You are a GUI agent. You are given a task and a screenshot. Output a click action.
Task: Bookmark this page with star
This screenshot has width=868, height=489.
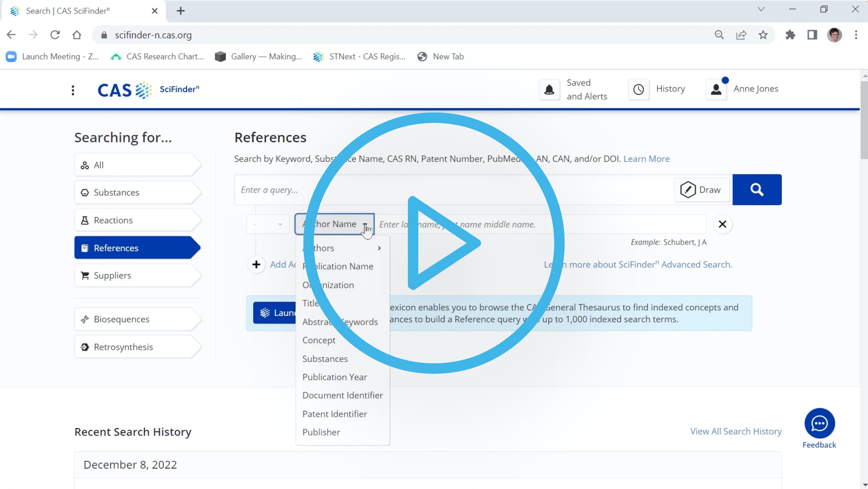point(763,35)
